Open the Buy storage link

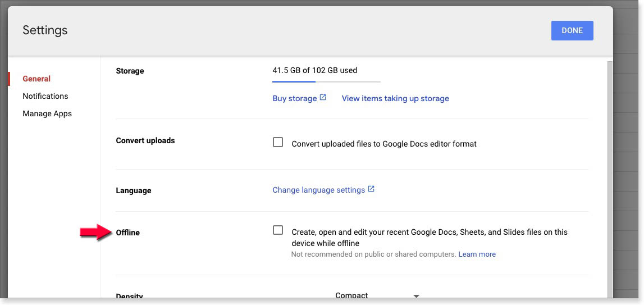point(295,98)
